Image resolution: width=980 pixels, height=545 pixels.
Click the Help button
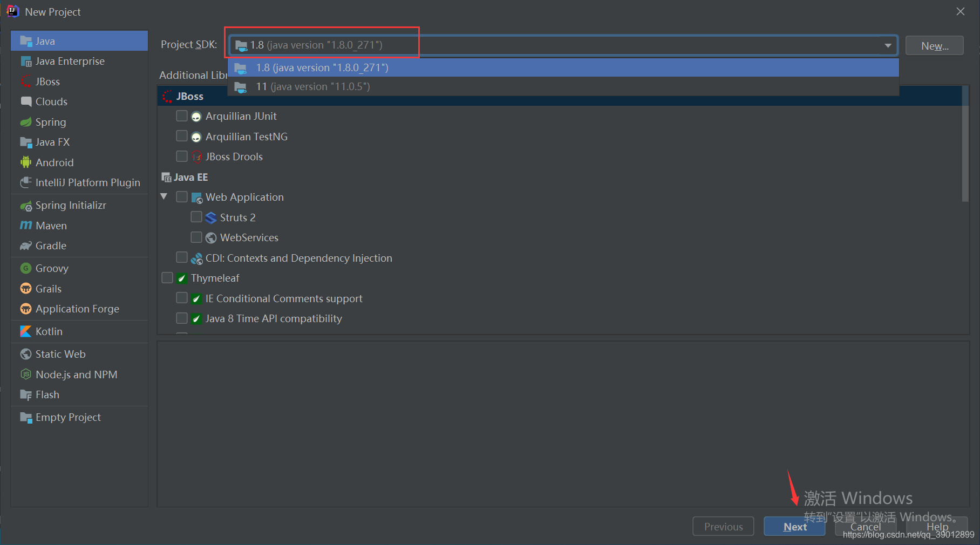click(x=937, y=527)
